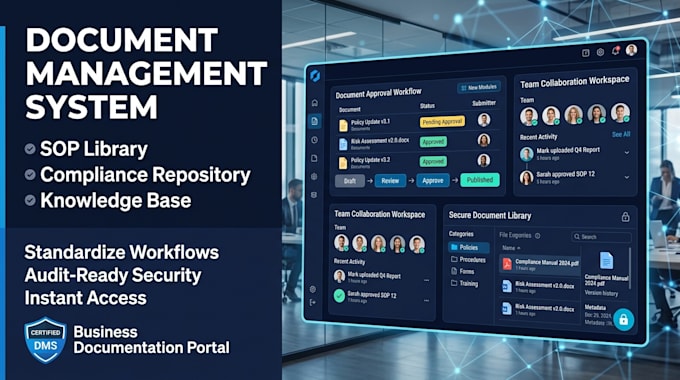Select the Training category

[464, 284]
